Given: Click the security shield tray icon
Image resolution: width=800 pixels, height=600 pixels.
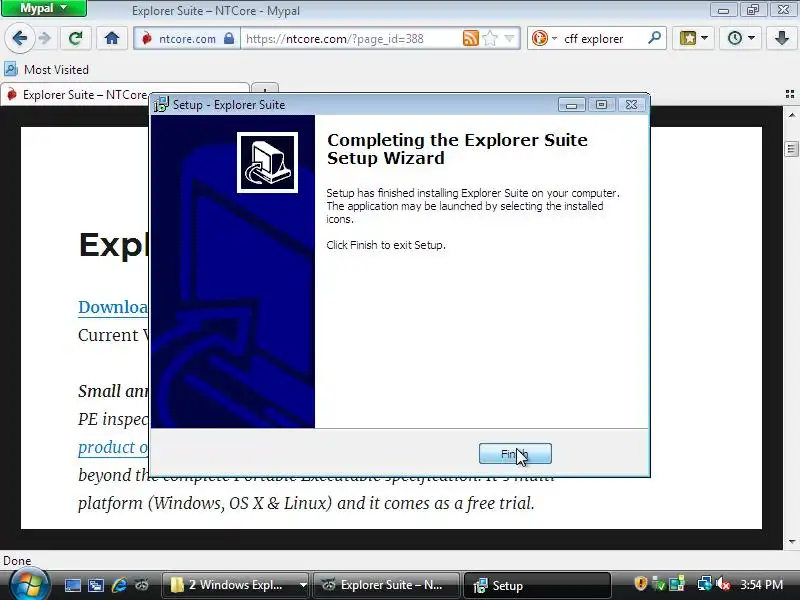Looking at the screenshot, I should (x=640, y=584).
